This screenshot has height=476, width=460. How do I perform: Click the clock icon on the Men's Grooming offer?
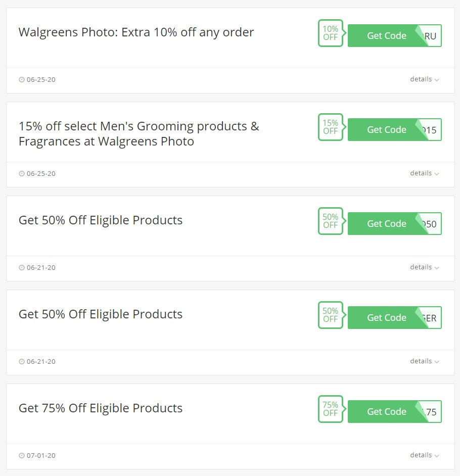[x=22, y=174]
